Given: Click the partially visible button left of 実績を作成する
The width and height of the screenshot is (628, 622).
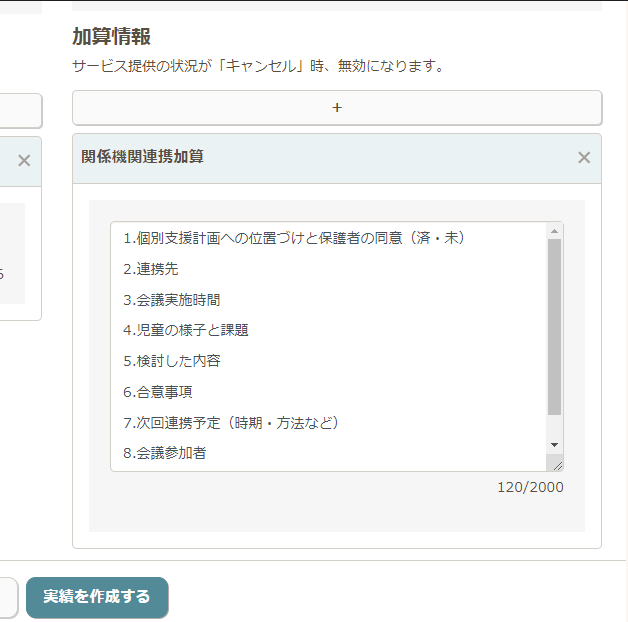Looking at the screenshot, I should pyautogui.click(x=8, y=597).
